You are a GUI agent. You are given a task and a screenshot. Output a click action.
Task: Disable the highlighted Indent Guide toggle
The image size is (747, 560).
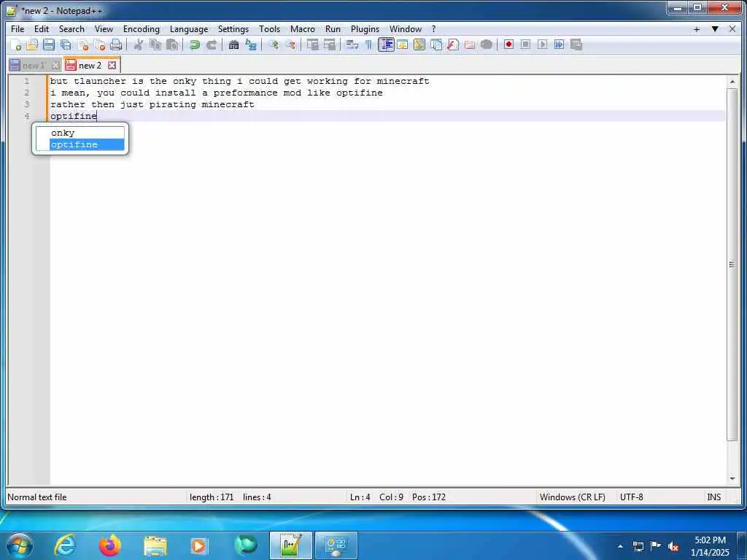tap(386, 44)
